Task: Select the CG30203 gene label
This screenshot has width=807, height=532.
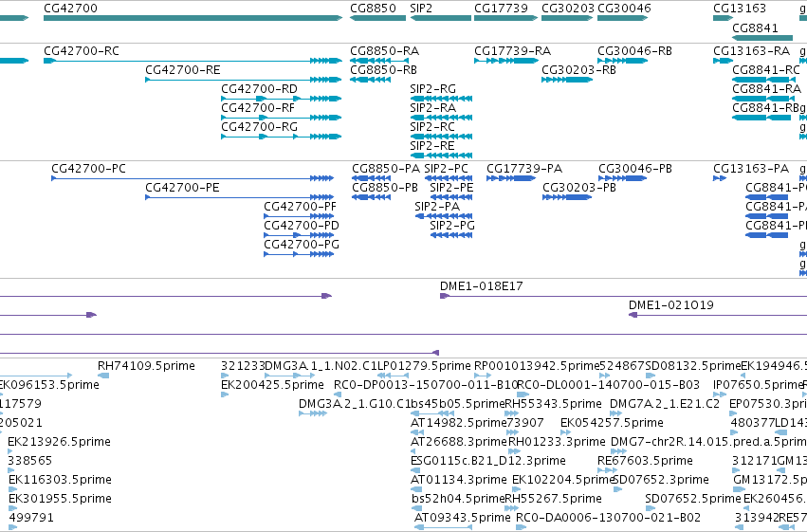Action: tap(568, 9)
